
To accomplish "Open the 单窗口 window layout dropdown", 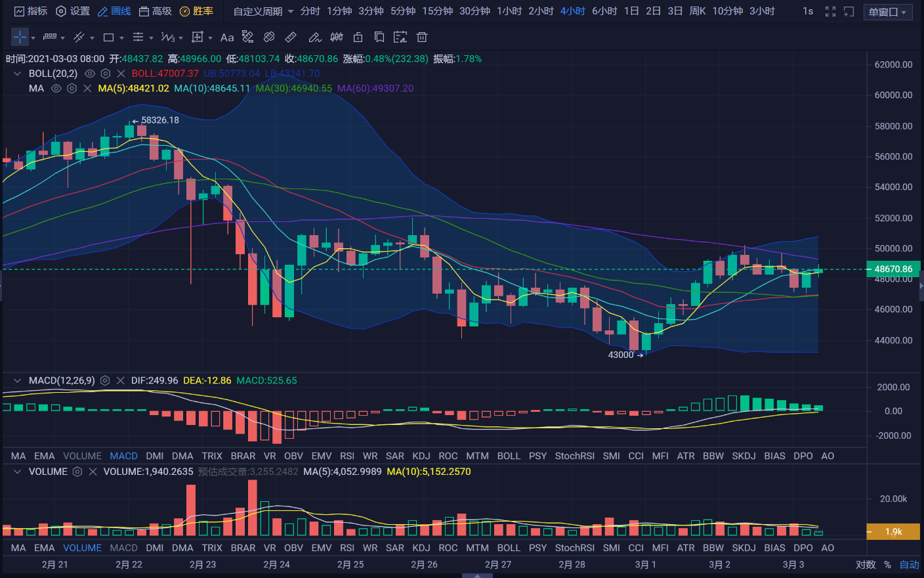I will tap(887, 12).
